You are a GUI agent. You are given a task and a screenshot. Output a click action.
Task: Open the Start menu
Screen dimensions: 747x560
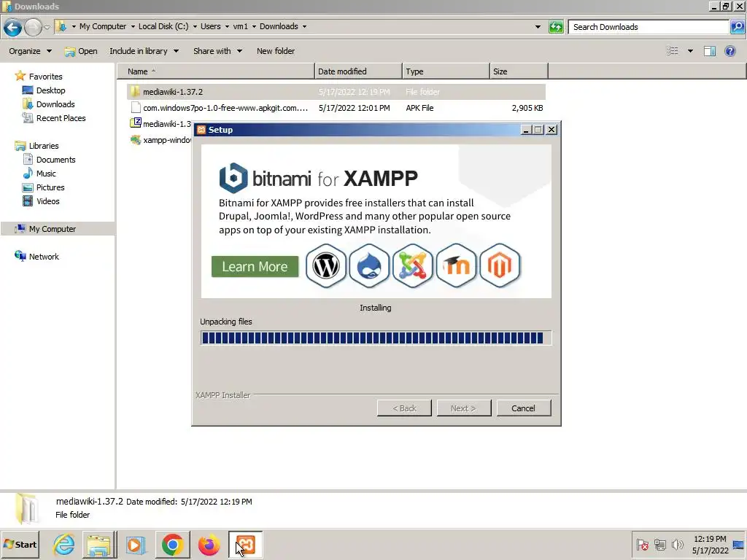point(20,544)
